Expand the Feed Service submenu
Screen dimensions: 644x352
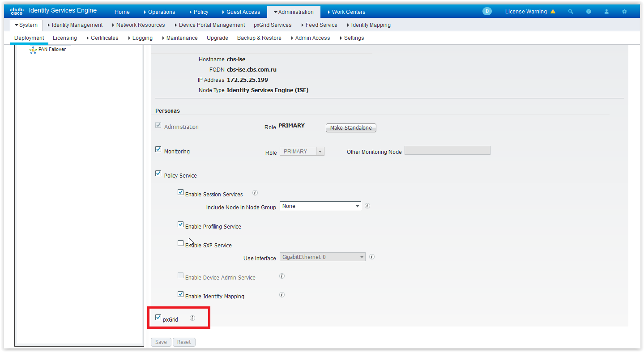point(319,25)
